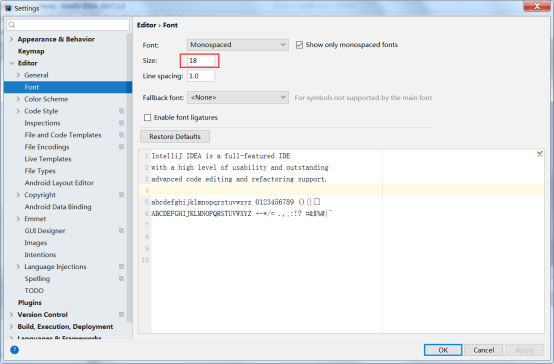Open the GUI Designer page
Image resolution: width=554 pixels, height=364 pixels.
(45, 231)
